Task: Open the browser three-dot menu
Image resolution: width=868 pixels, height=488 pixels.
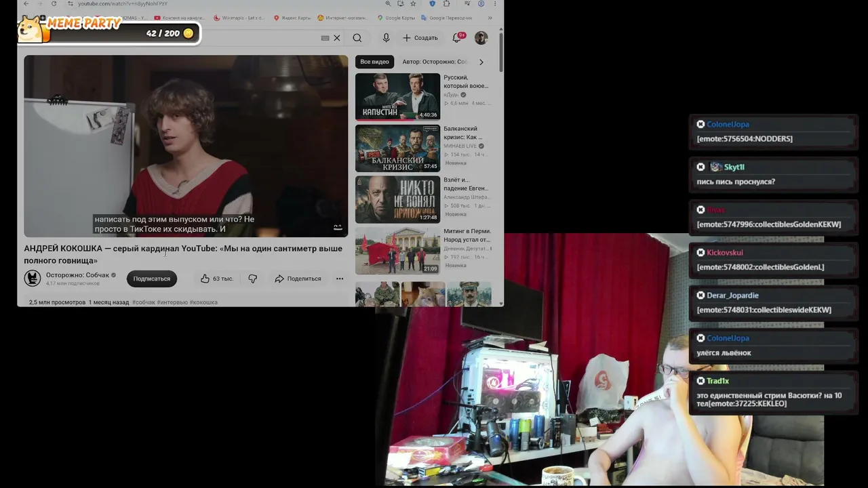Action: pos(496,3)
